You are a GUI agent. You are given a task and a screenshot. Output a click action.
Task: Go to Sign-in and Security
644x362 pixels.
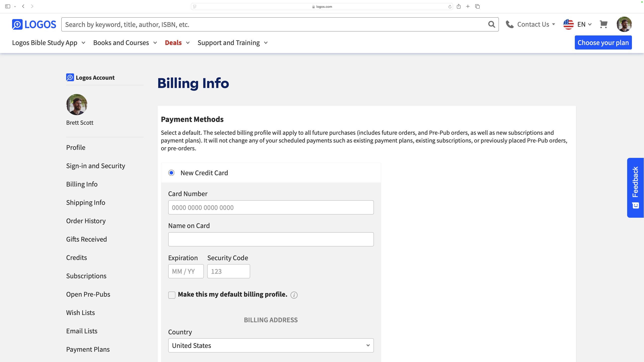pyautogui.click(x=96, y=166)
